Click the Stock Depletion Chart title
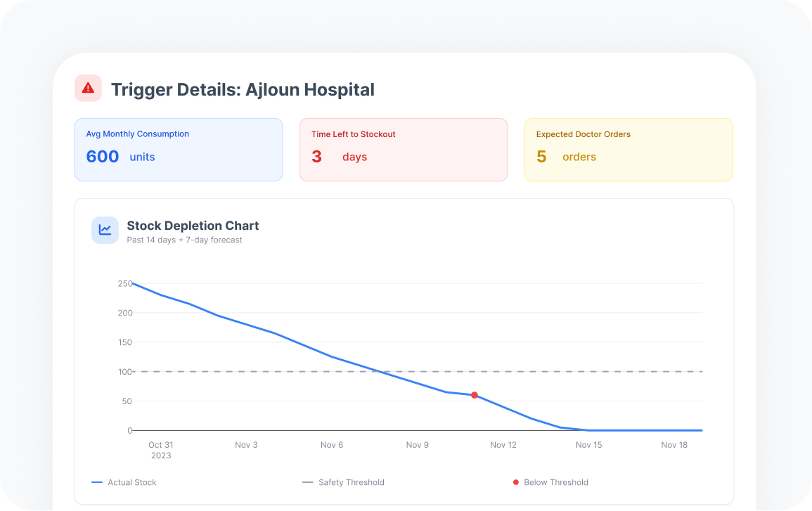 193,226
